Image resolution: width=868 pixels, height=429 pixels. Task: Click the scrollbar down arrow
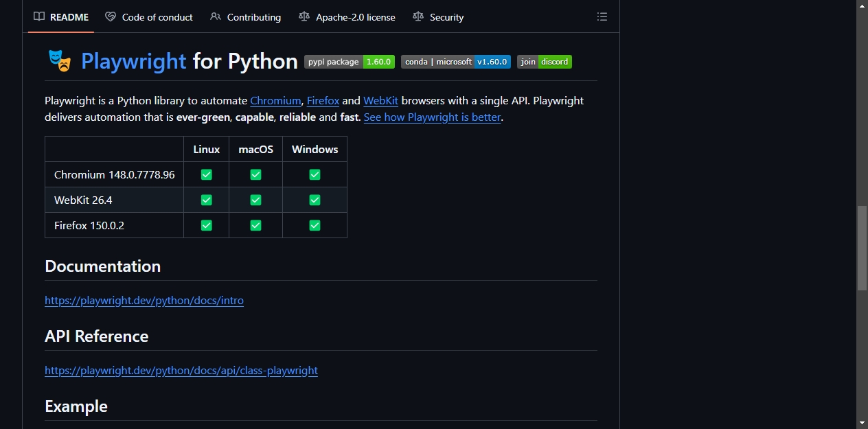point(863,423)
